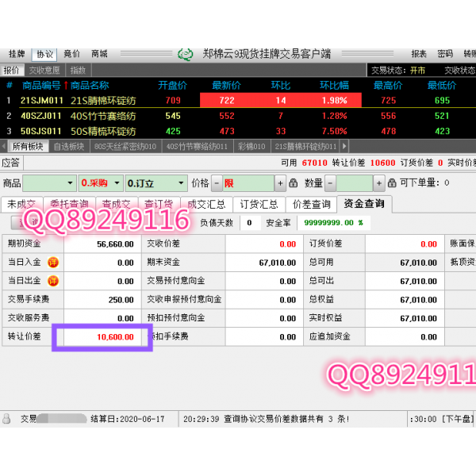Click the 7.50% change cell
Viewport: 476px width, 476px height.
pyautogui.click(x=335, y=131)
